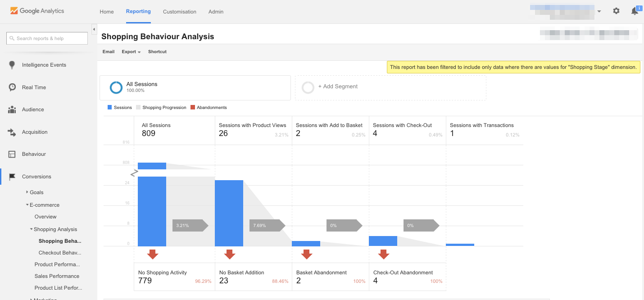Click the Google Analytics logo

click(36, 11)
